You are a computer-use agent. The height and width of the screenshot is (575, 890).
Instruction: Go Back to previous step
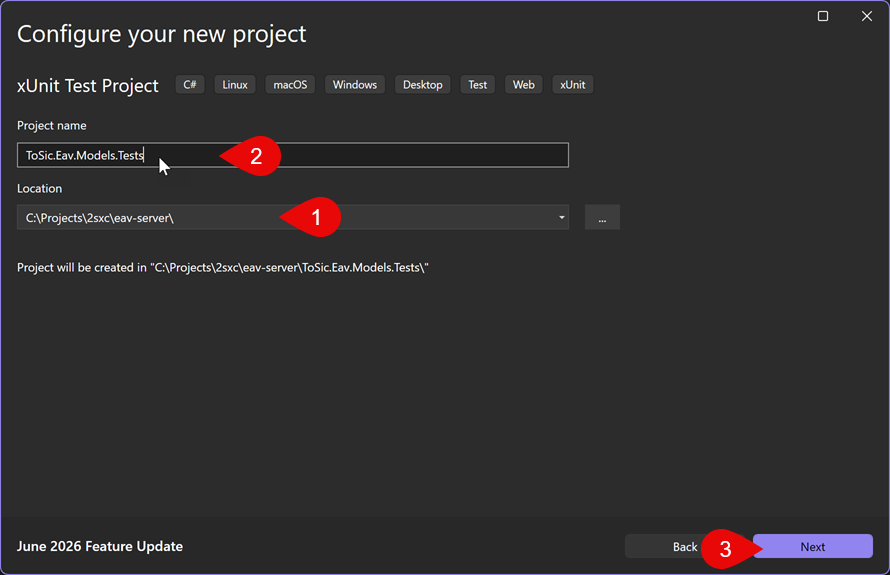click(x=685, y=546)
